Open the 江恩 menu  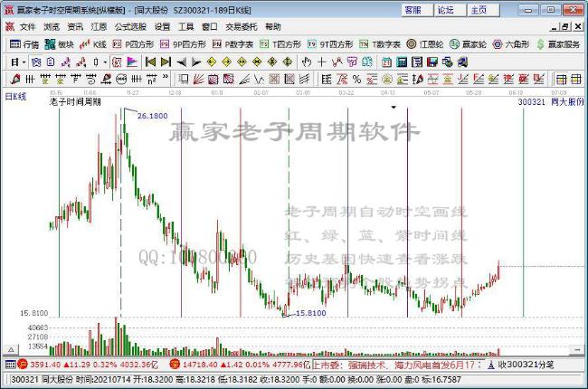(99, 26)
